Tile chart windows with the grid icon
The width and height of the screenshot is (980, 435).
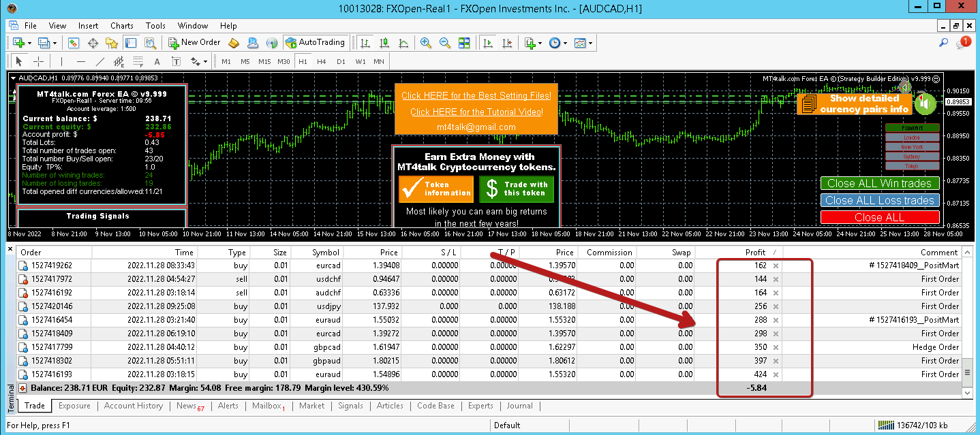(x=465, y=43)
